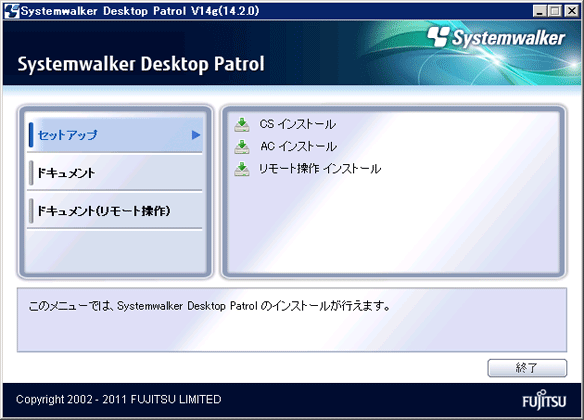Open the ドキュメント menu item
This screenshot has height=420, width=584.
click(x=115, y=173)
